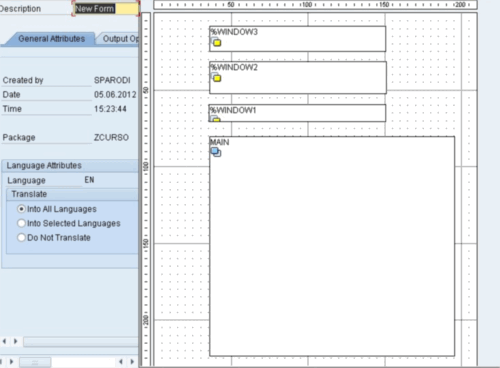The width and height of the screenshot is (500, 368).
Task: Click the yellow icon inside %WINDOW3
Action: (x=217, y=43)
